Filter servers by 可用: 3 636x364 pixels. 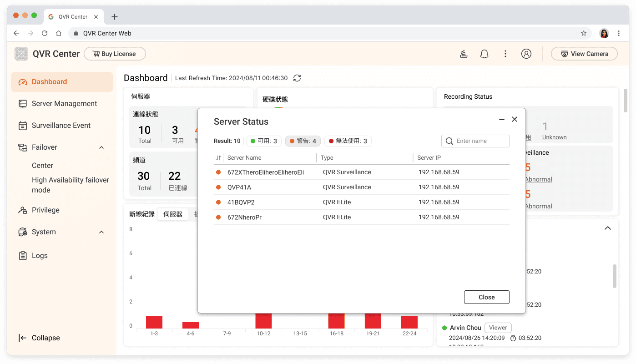(x=264, y=141)
